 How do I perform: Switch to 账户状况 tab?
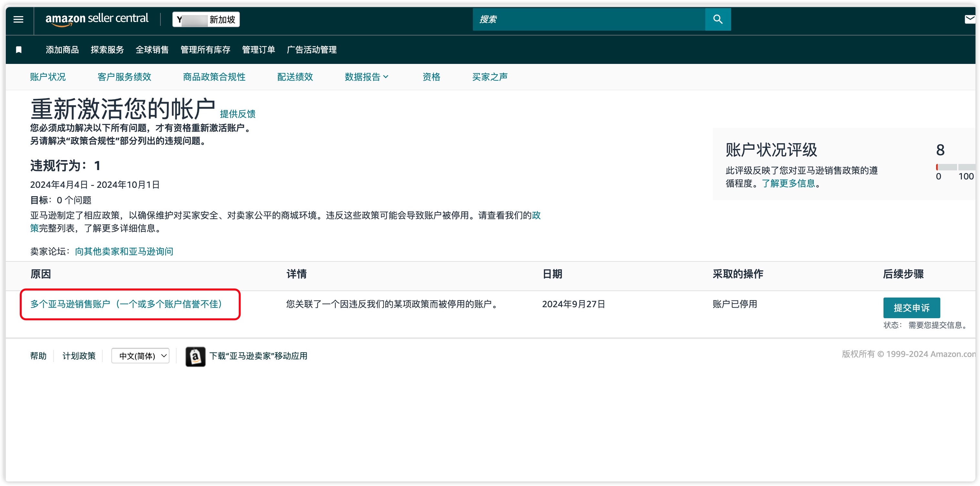[x=48, y=77]
